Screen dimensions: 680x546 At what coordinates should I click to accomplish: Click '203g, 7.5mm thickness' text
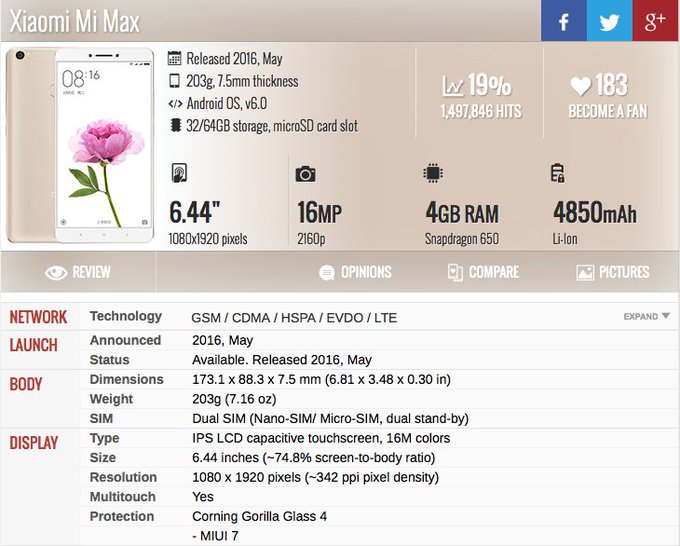242,81
